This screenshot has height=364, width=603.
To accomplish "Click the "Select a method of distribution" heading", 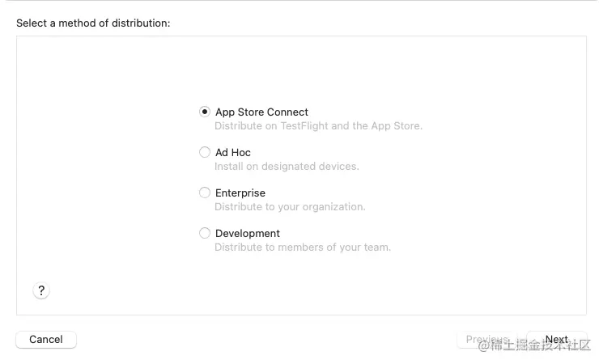I will click(x=93, y=23).
